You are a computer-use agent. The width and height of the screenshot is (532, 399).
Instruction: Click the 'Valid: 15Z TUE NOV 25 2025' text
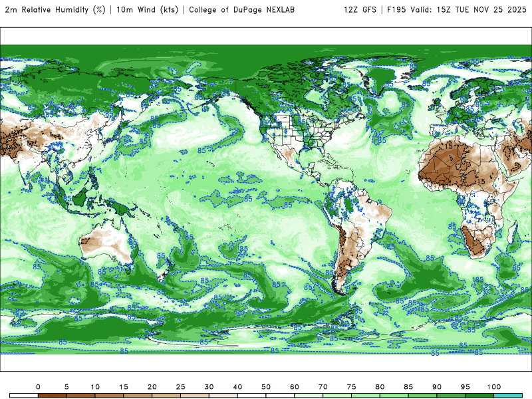click(x=468, y=10)
